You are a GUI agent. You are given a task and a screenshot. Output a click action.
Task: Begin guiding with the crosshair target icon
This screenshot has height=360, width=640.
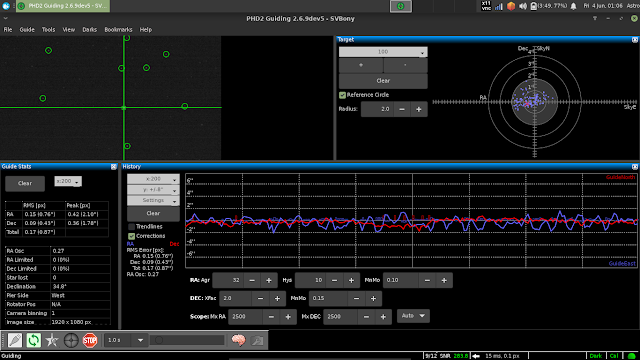tap(71, 340)
